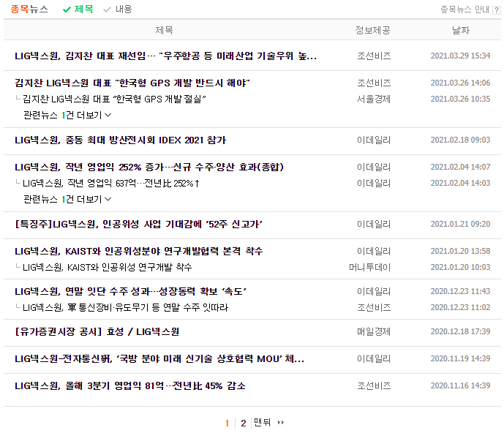The height and width of the screenshot is (433, 504).
Task: Click the 제목 column header
Action: (165, 30)
